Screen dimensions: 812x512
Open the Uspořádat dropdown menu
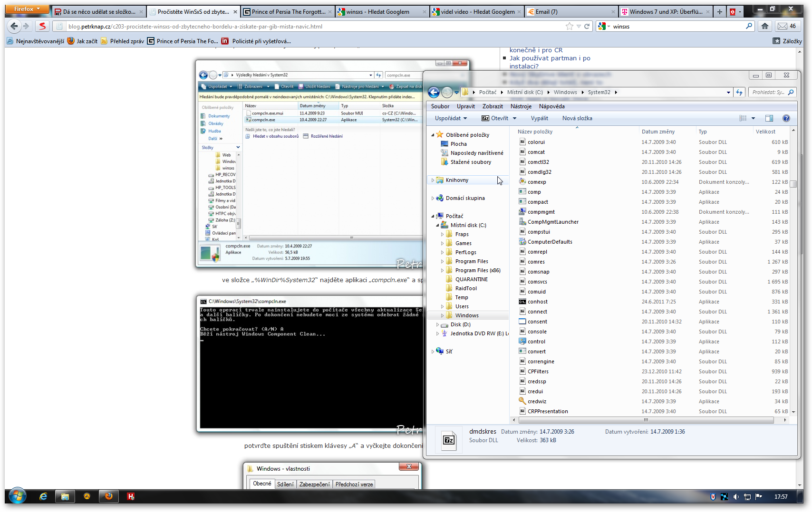coord(450,118)
